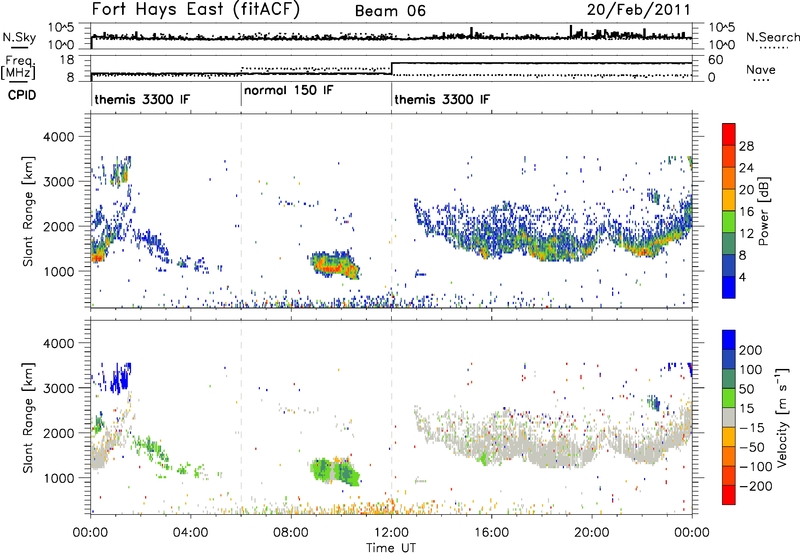800x554 pixels.
Task: Click the '10^0' label beside N.Search
Action: [722, 45]
